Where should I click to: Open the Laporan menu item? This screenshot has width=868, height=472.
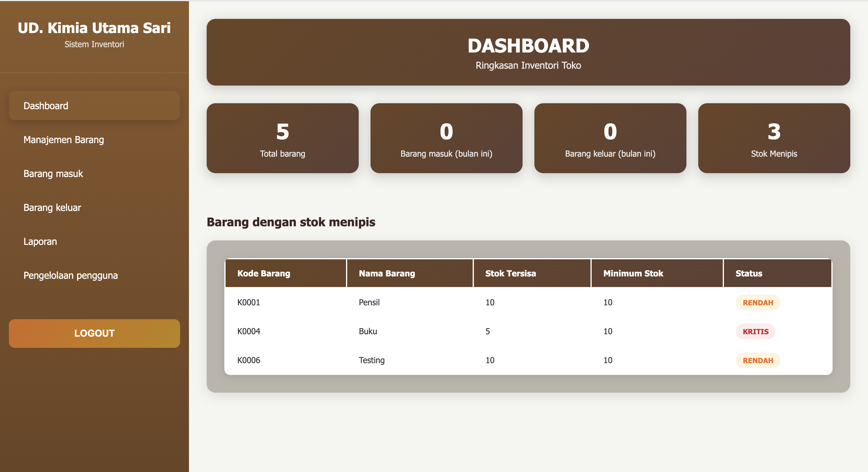[x=40, y=242]
